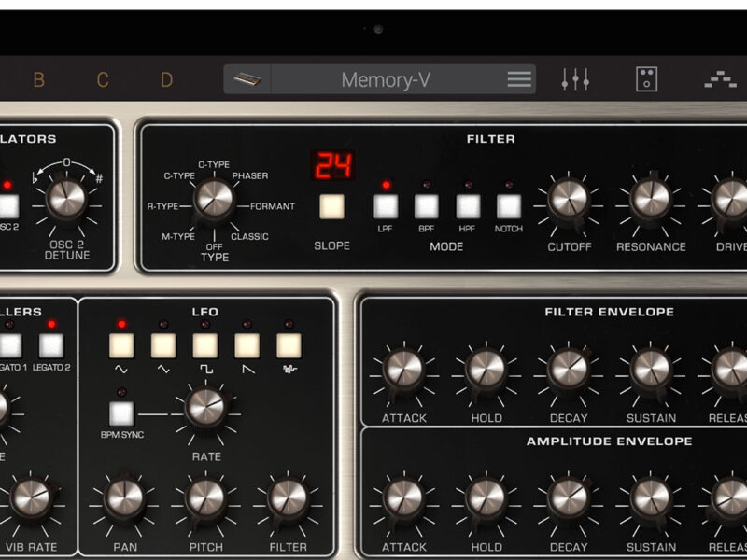The width and height of the screenshot is (747, 560).
Task: Open the hamburger menu beside Memory-V
Action: click(519, 79)
